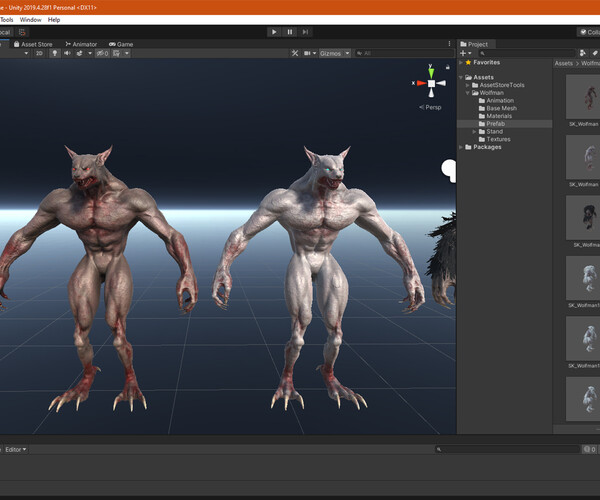Expand the Stand folder arrow
This screenshot has width=600, height=500.
474,131
